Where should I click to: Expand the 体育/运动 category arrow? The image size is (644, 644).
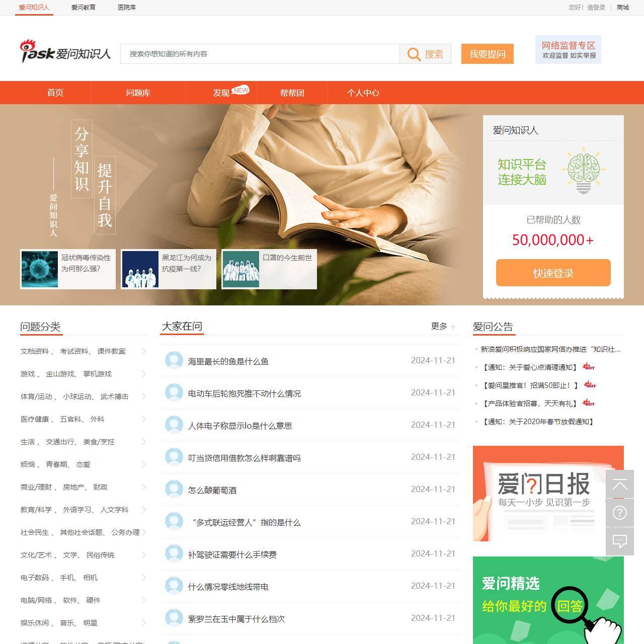coord(144,396)
